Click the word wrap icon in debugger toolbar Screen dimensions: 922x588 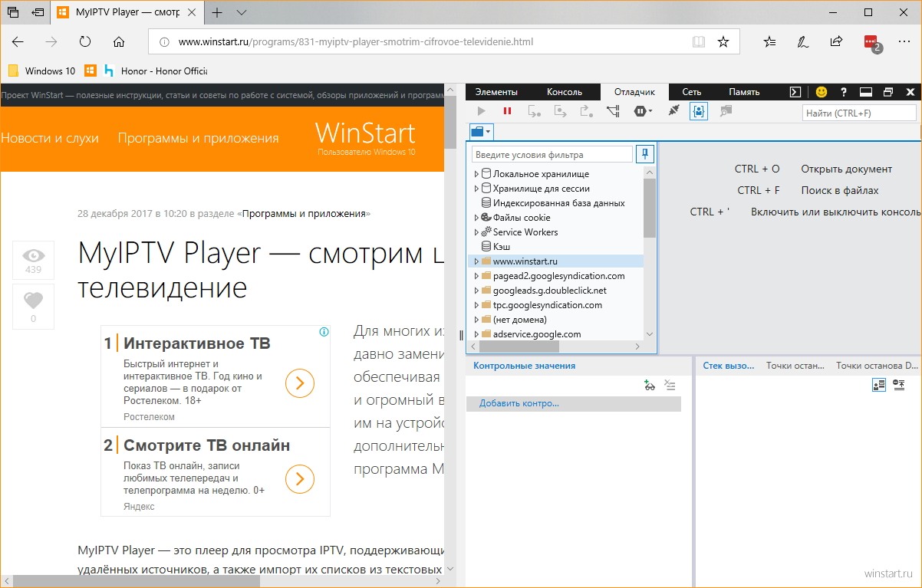tap(725, 111)
